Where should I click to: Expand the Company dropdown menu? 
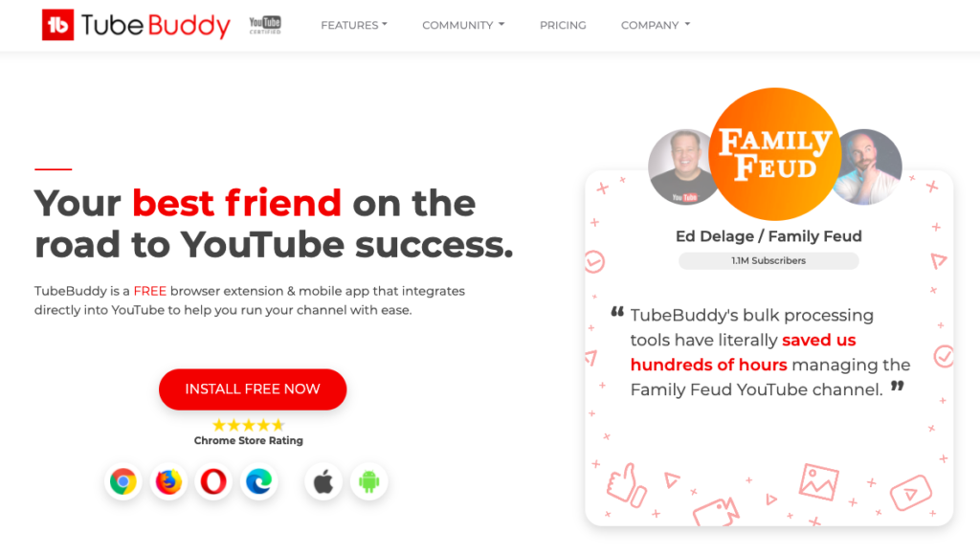pyautogui.click(x=655, y=25)
